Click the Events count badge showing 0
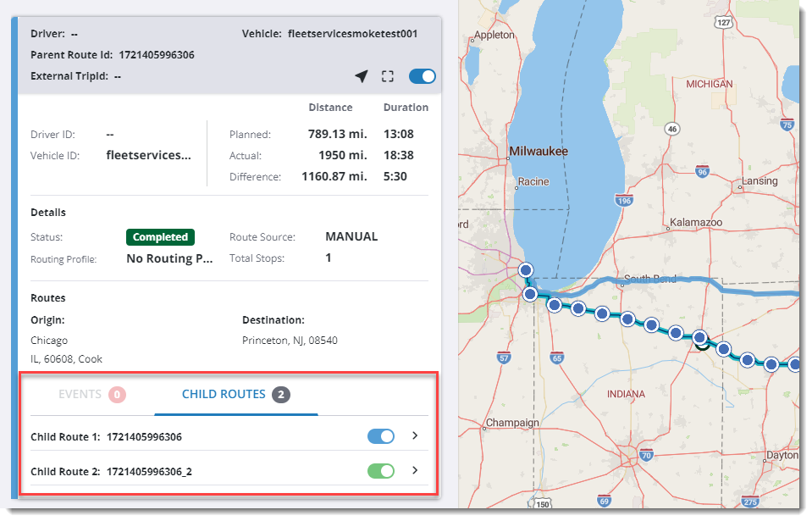Image resolution: width=812 pixels, height=521 pixels. (116, 394)
